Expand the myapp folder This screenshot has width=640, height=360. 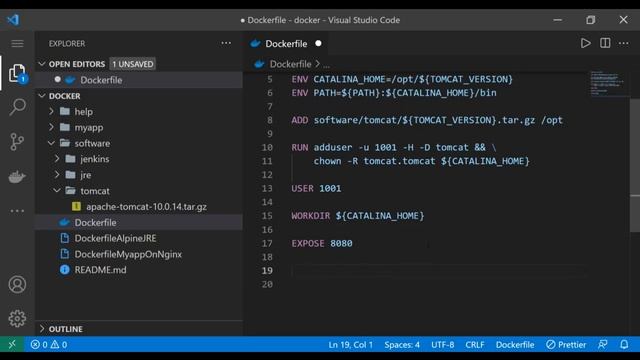pos(51,127)
